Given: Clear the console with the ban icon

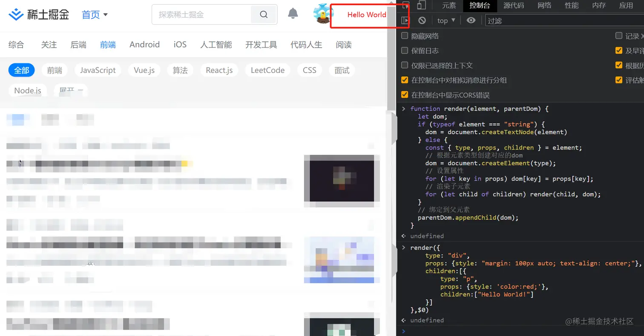Looking at the screenshot, I should 422,20.
